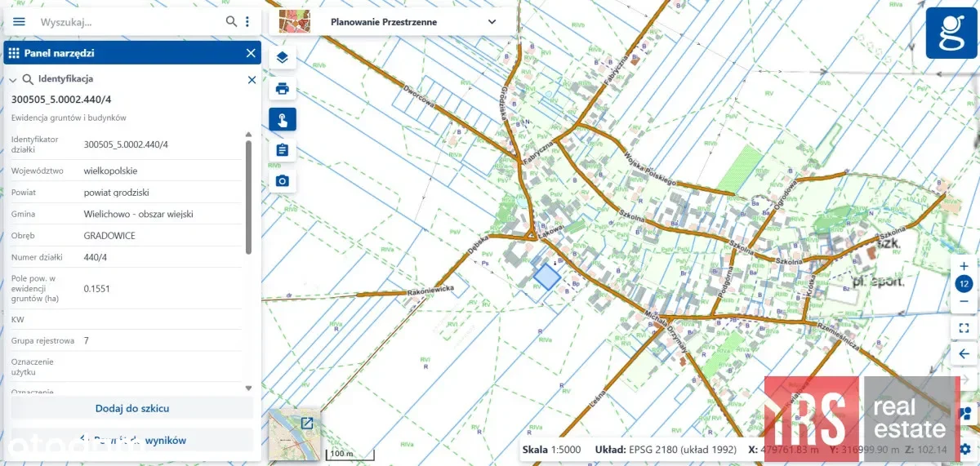980x466 pixels.
Task: Click the Dodaj do szkicu button
Action: click(x=132, y=408)
